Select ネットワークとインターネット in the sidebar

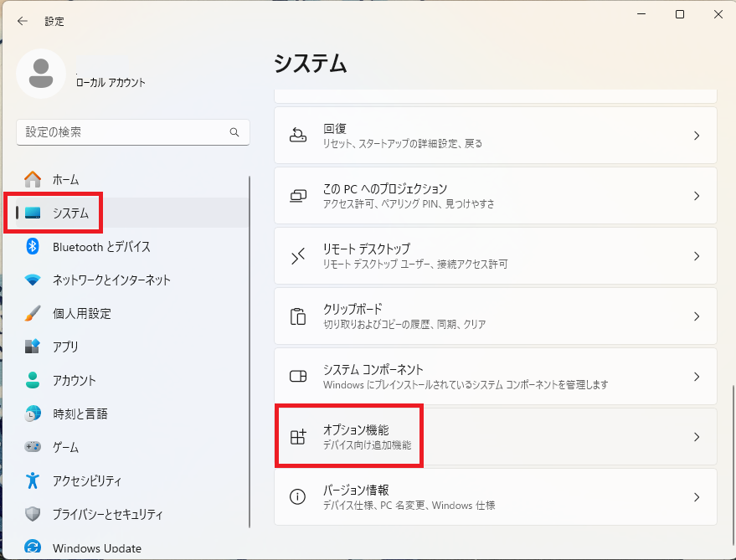[x=132, y=280]
